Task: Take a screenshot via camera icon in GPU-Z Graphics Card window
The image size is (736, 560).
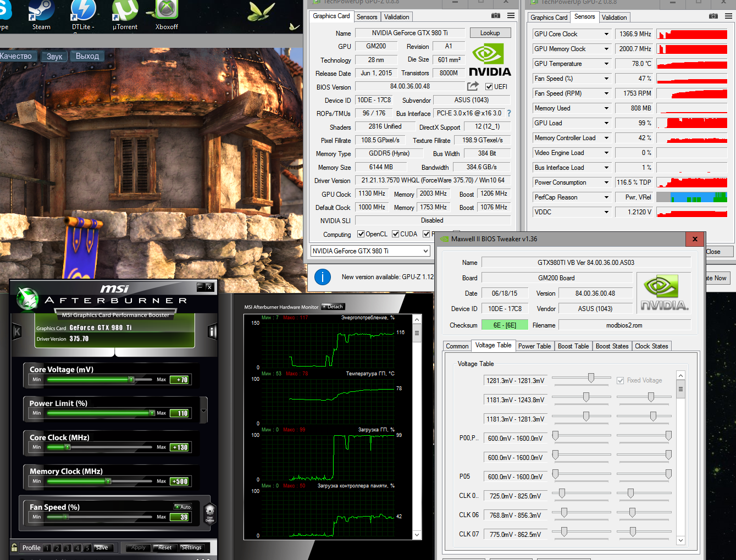Action: [495, 16]
